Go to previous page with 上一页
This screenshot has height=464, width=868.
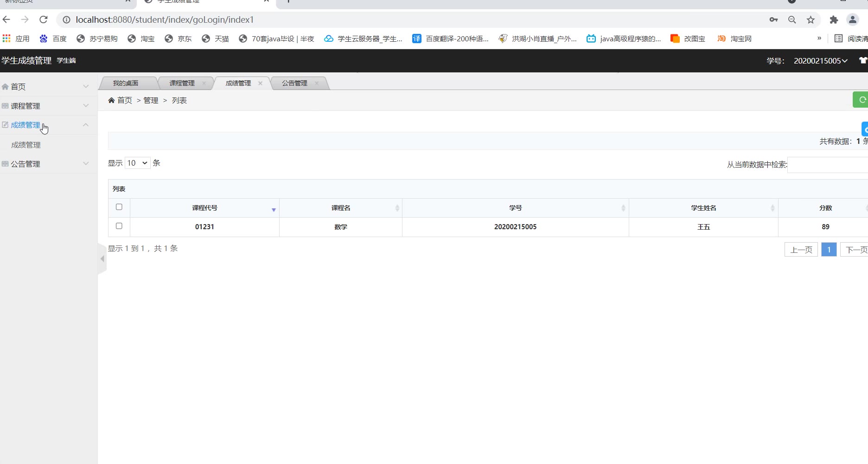tap(801, 250)
